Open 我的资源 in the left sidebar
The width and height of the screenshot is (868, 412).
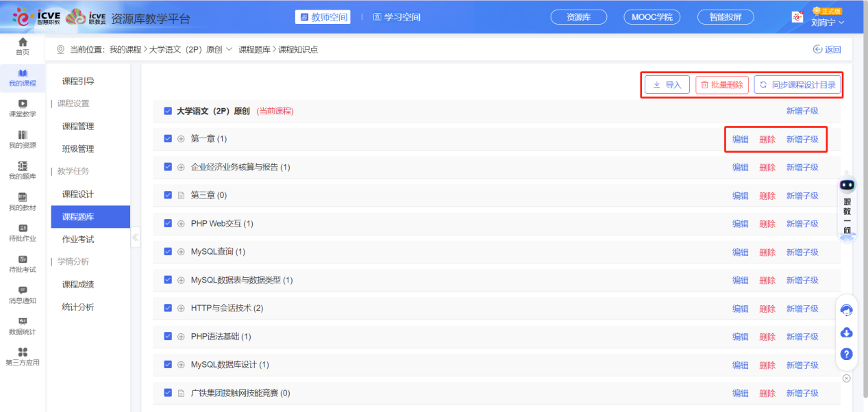[22, 139]
